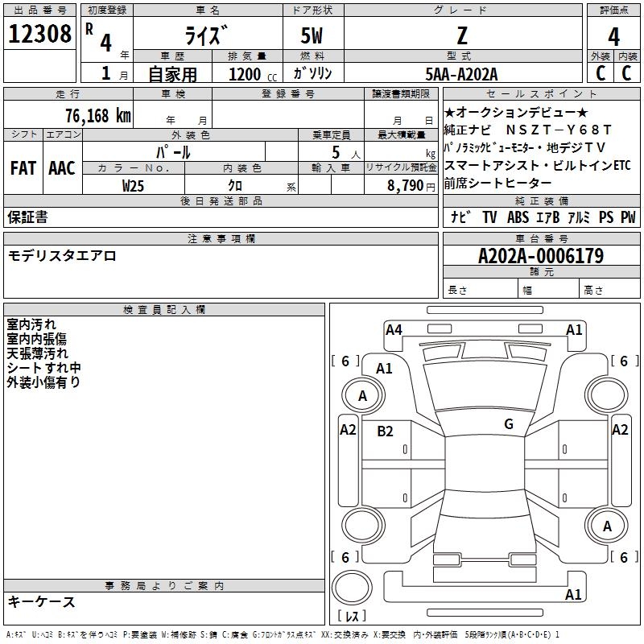Select the air conditioner code AAC
The height and width of the screenshot is (644, 644).
(62, 167)
